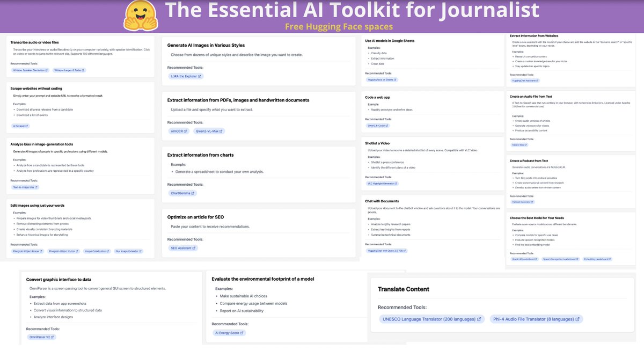
Task: Open the Image Colorization tool link
Action: (x=97, y=251)
